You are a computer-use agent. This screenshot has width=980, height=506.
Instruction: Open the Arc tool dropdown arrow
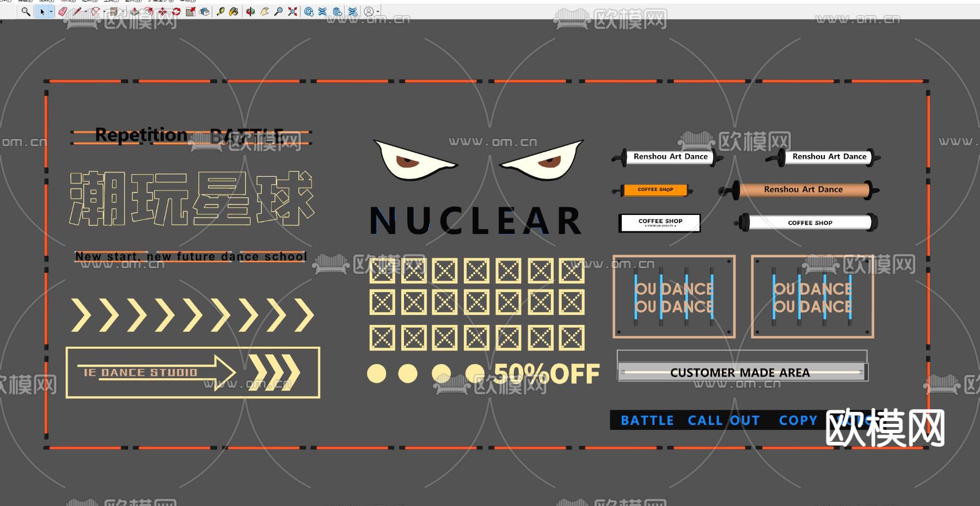click(104, 11)
